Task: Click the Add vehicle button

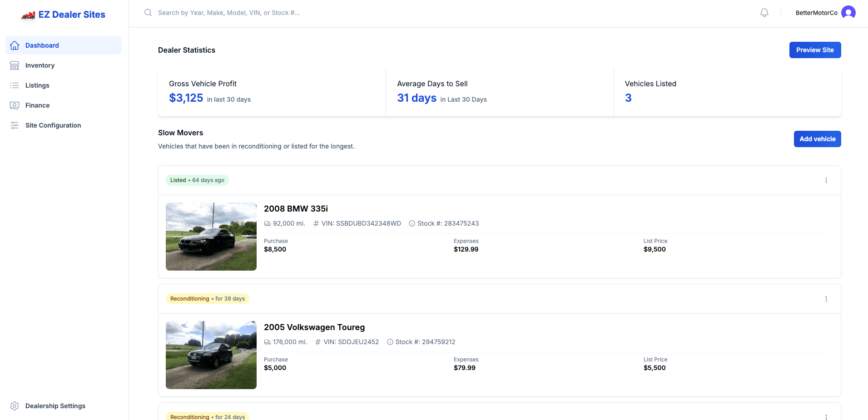Action: (817, 138)
